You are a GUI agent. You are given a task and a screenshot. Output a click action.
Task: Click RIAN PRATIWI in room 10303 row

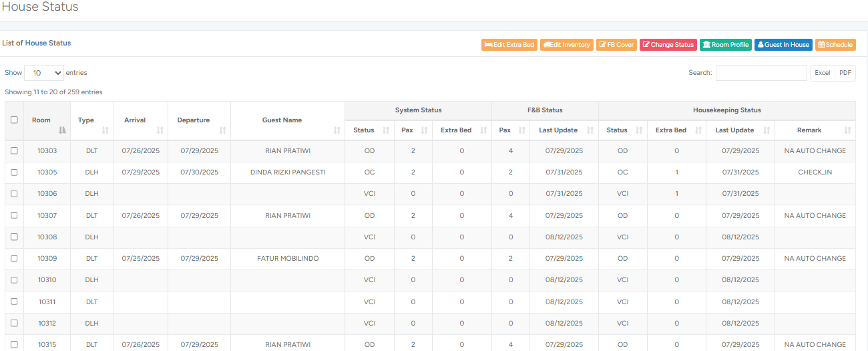coord(288,151)
